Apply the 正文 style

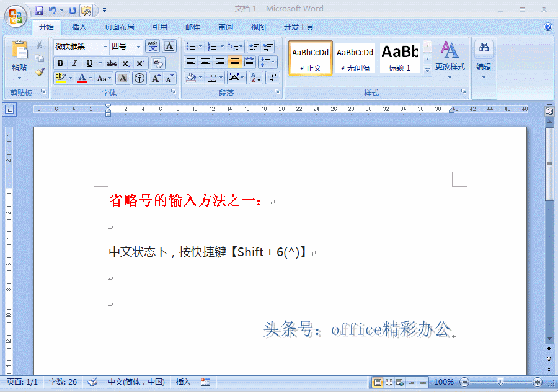click(311, 58)
